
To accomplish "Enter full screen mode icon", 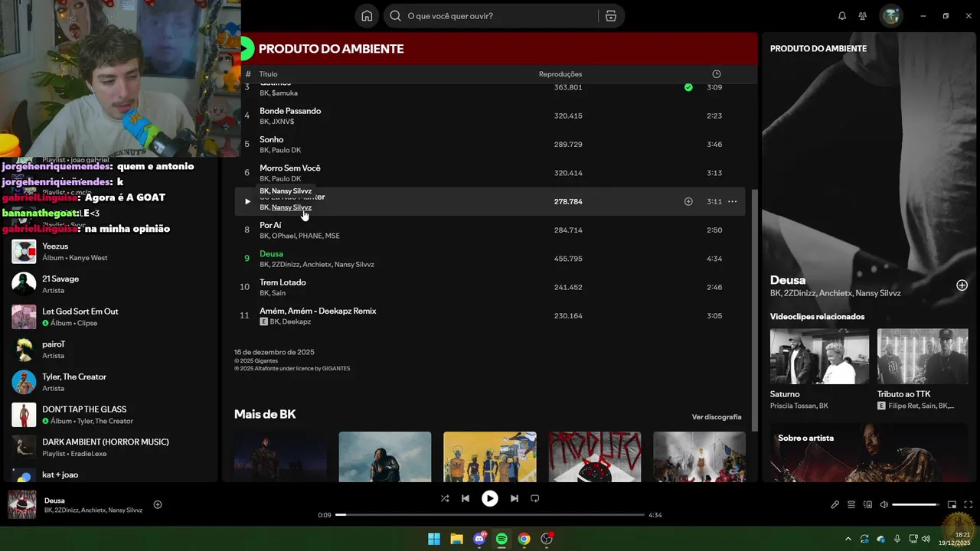I will pos(968,504).
